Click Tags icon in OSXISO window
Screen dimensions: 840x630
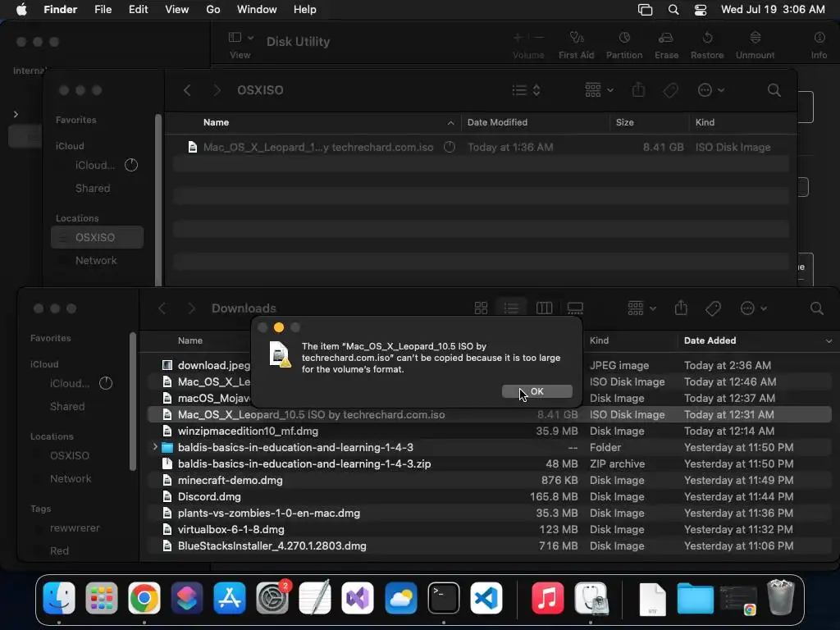(670, 90)
